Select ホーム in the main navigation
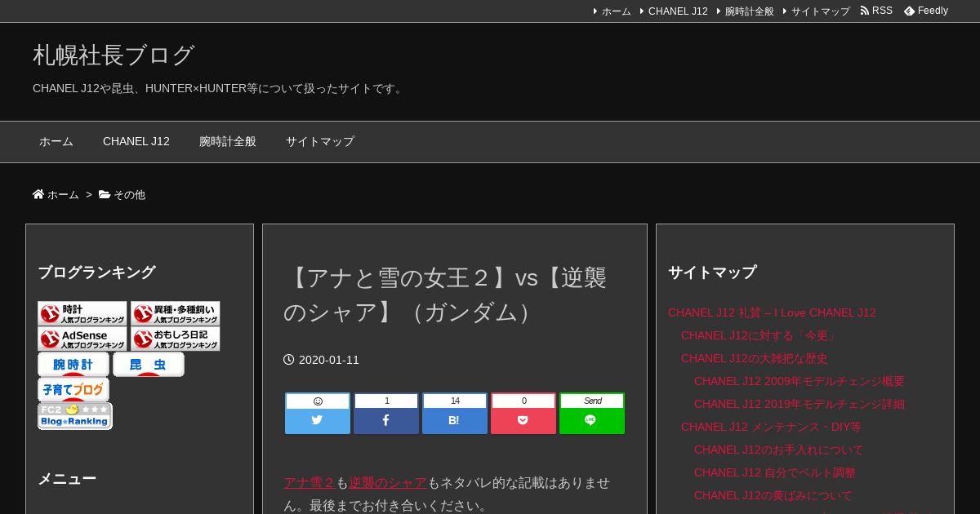The width and height of the screenshot is (980, 514). point(56,142)
